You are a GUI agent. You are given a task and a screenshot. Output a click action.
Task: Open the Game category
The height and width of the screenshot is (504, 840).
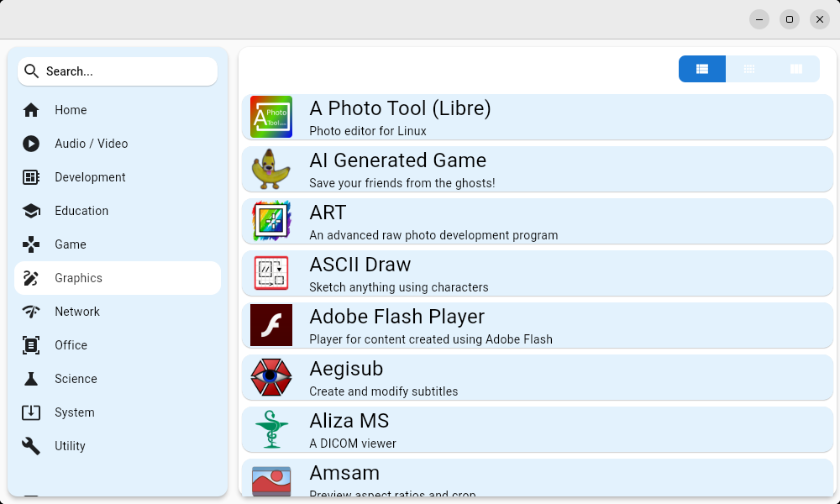(118, 244)
